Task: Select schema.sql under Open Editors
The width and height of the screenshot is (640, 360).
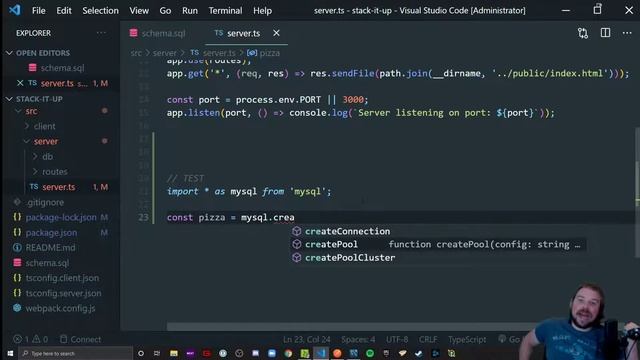Action: pyautogui.click(x=62, y=68)
